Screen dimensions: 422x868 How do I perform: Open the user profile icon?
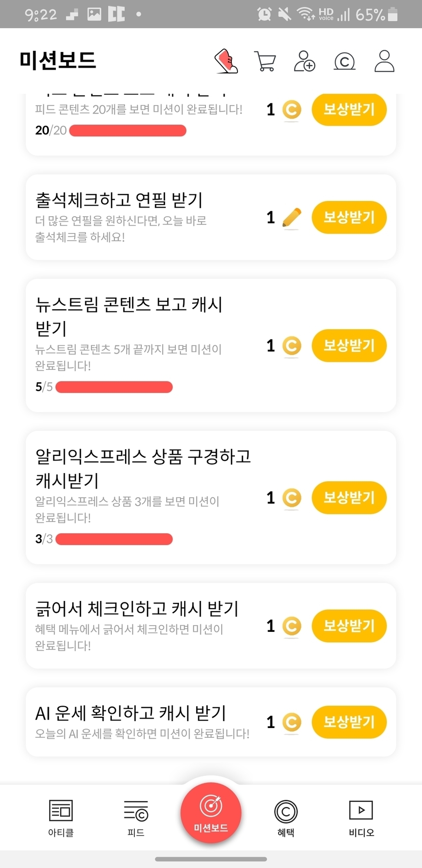tap(384, 62)
